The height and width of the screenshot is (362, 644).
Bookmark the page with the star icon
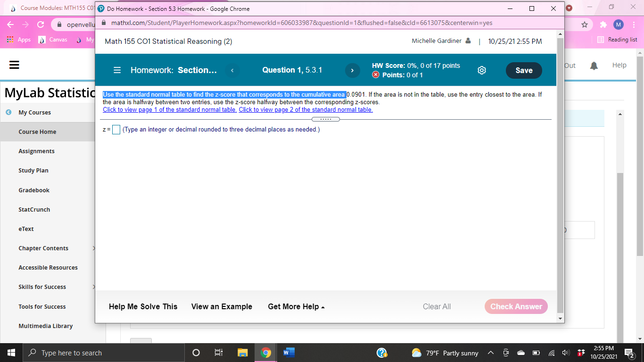[x=585, y=25]
